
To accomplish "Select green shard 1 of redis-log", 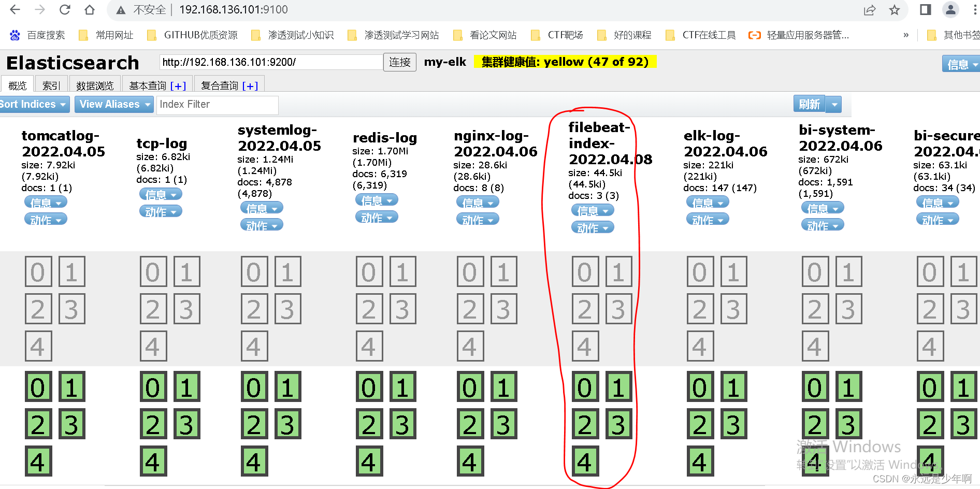I will (x=402, y=387).
